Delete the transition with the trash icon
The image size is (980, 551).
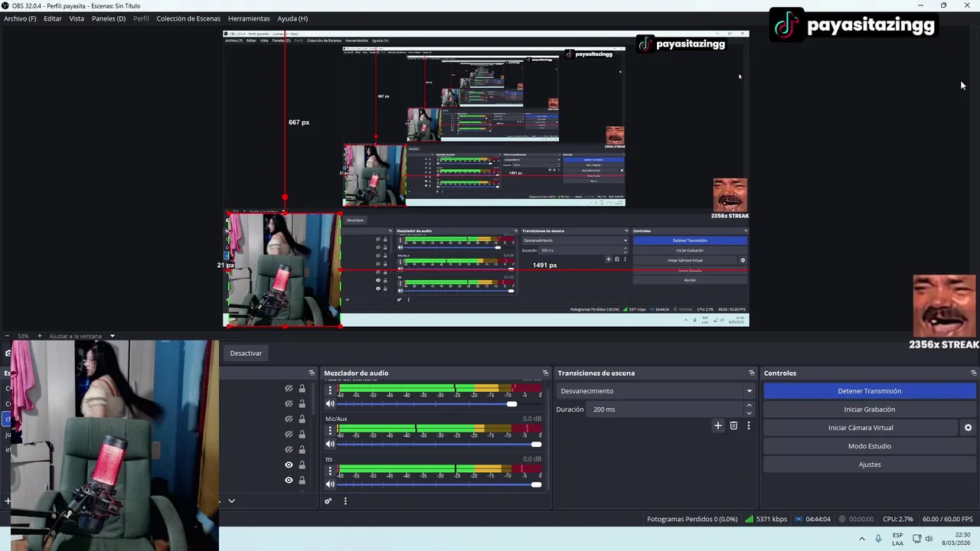tap(733, 425)
